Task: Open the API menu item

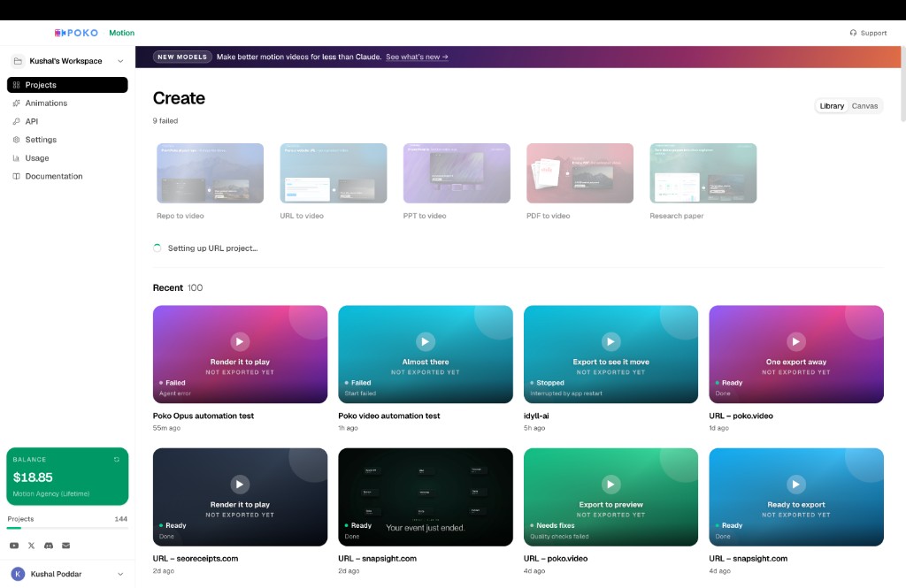Action: (67, 121)
